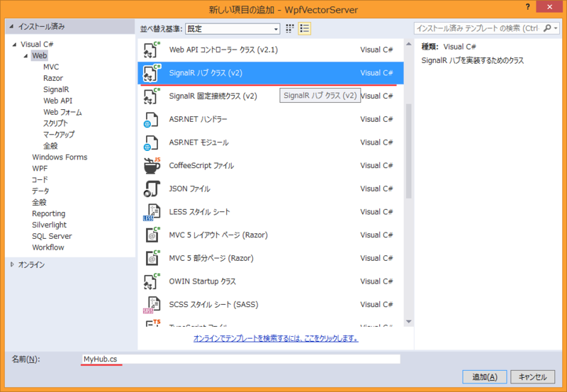
Task: Select SCSS スタイル シート (SASS) name
Action: click(x=214, y=305)
